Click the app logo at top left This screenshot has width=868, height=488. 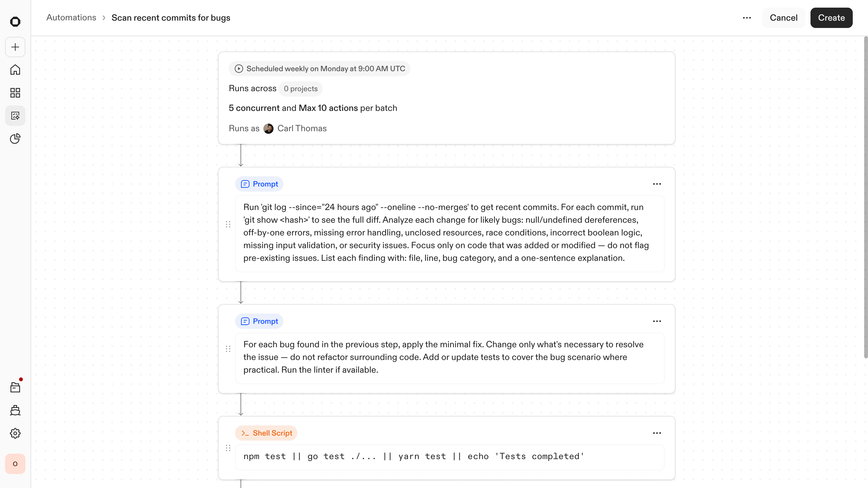(x=15, y=22)
